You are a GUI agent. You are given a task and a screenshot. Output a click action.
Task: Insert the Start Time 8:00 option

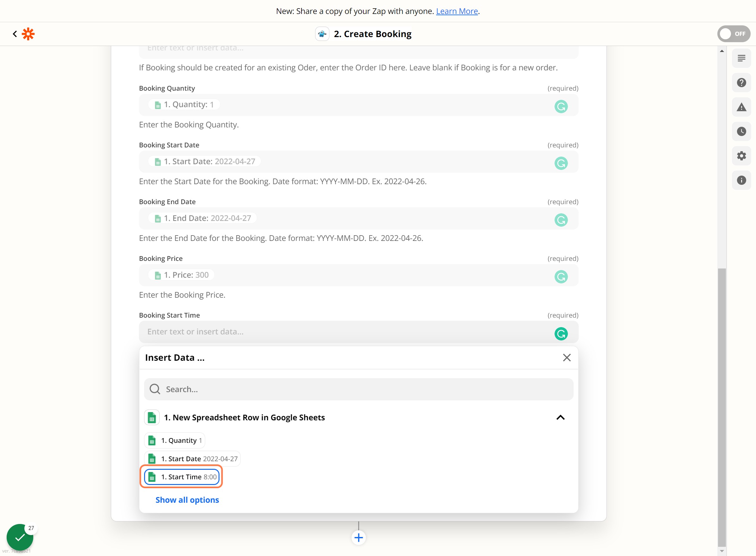click(x=182, y=476)
